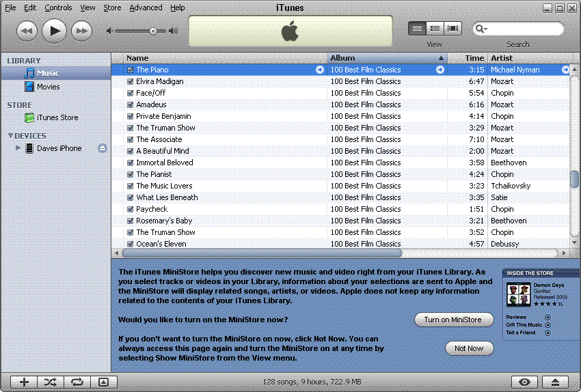Click the horizontal scrollbar under song list

click(262, 253)
